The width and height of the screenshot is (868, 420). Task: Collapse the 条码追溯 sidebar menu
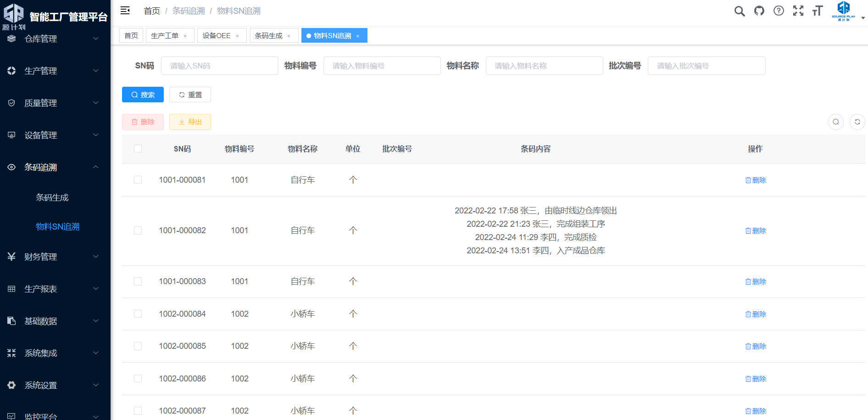pos(55,168)
